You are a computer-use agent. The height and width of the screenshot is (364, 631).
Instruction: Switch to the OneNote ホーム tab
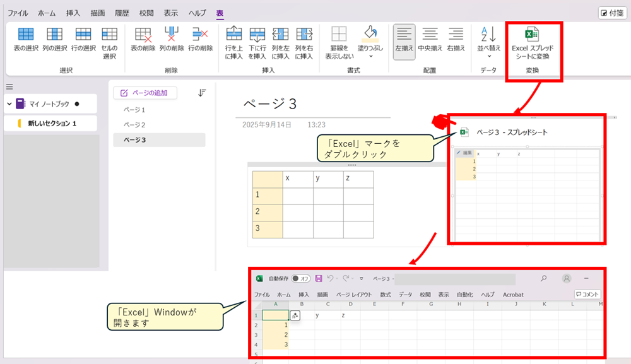coord(47,13)
